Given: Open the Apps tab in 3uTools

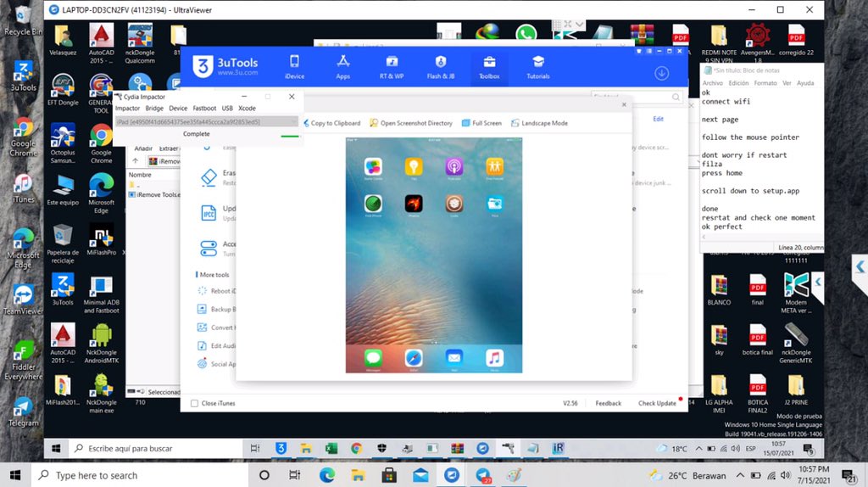Looking at the screenshot, I should (342, 67).
